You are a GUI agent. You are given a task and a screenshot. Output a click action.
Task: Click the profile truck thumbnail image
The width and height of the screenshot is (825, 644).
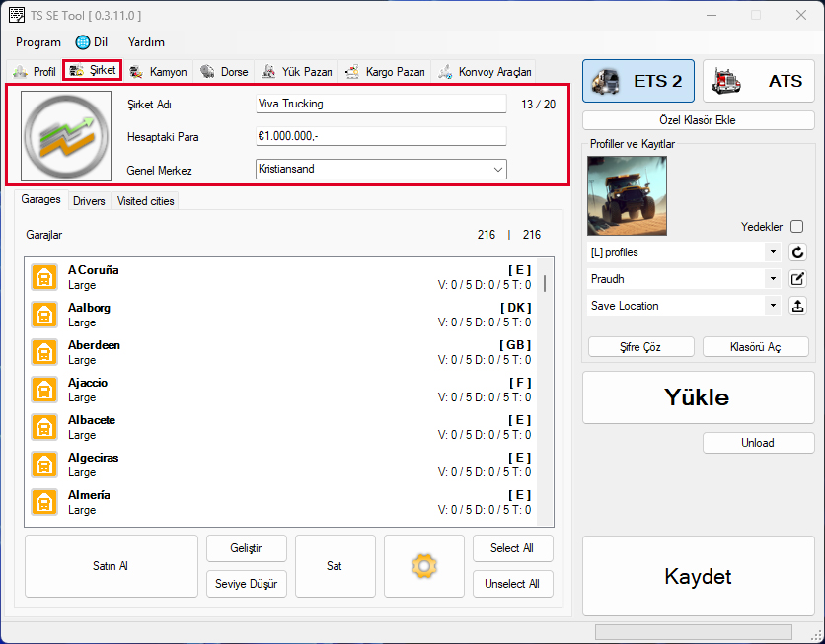(627, 195)
